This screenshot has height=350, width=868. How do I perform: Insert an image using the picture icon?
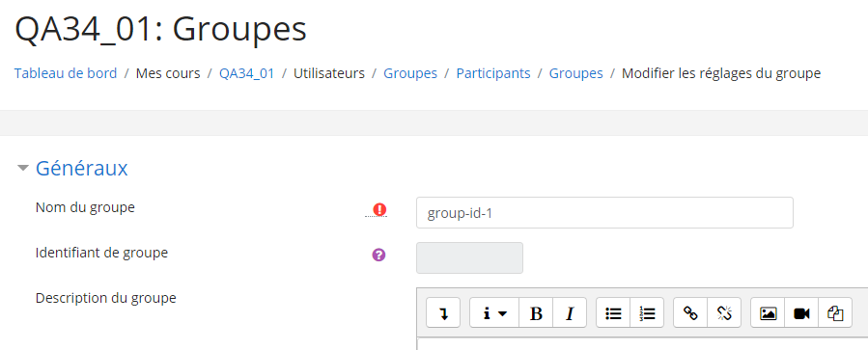pyautogui.click(x=768, y=313)
